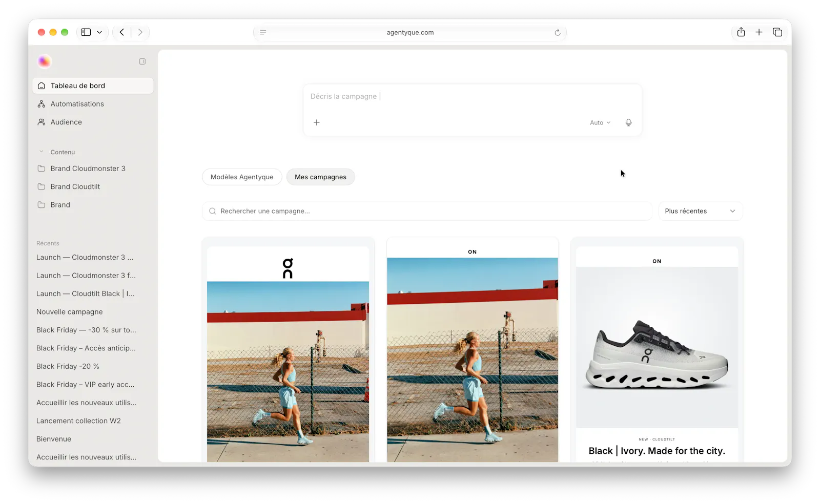The height and width of the screenshot is (504, 820).
Task: Open the Auto mode dropdown
Action: 600,122
